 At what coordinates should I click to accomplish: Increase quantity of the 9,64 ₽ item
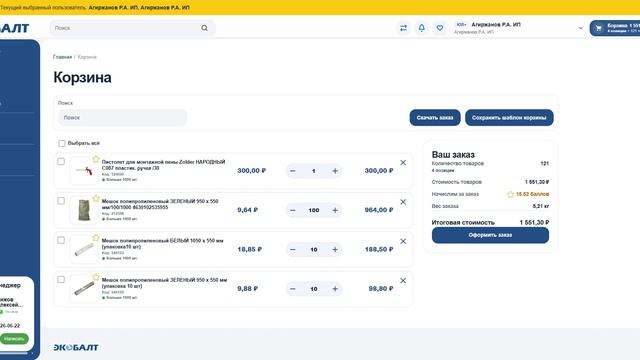(x=335, y=210)
